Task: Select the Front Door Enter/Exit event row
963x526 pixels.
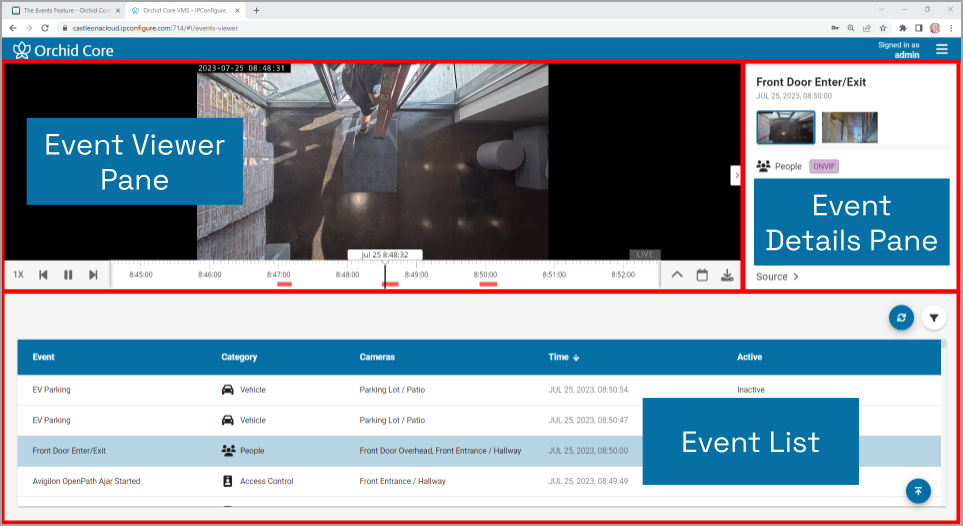Action: pos(479,451)
